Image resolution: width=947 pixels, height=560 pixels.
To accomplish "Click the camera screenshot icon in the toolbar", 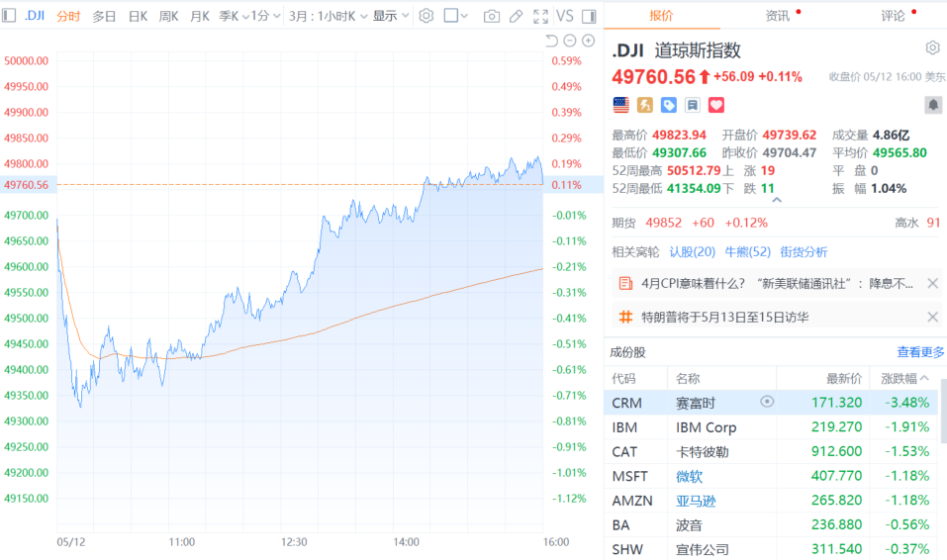I will click(492, 16).
